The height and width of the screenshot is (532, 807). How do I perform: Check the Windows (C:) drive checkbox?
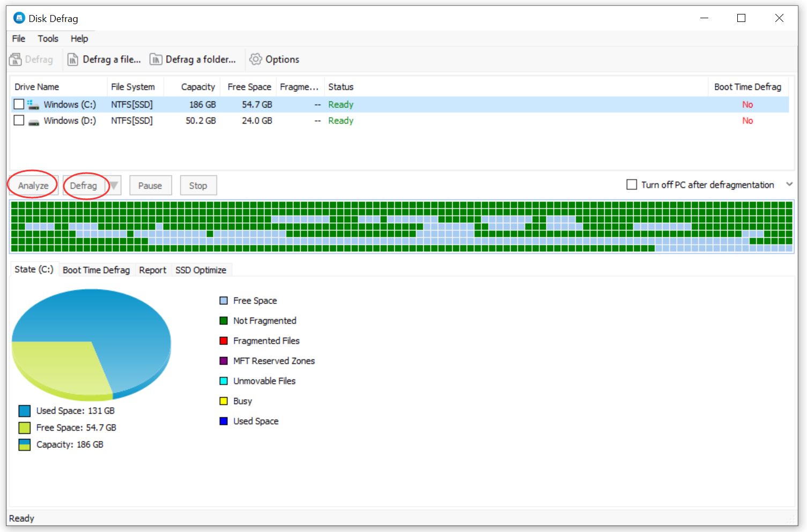pos(19,104)
